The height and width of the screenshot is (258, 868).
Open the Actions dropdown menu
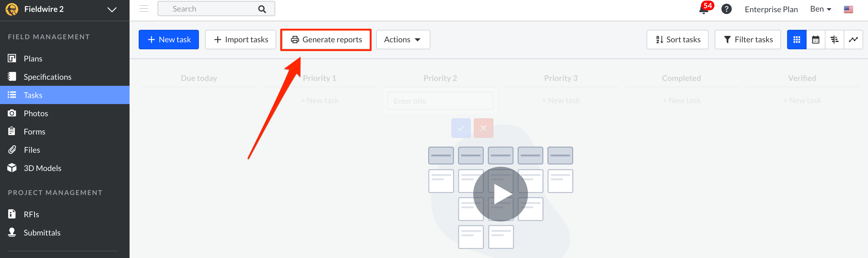pos(403,40)
